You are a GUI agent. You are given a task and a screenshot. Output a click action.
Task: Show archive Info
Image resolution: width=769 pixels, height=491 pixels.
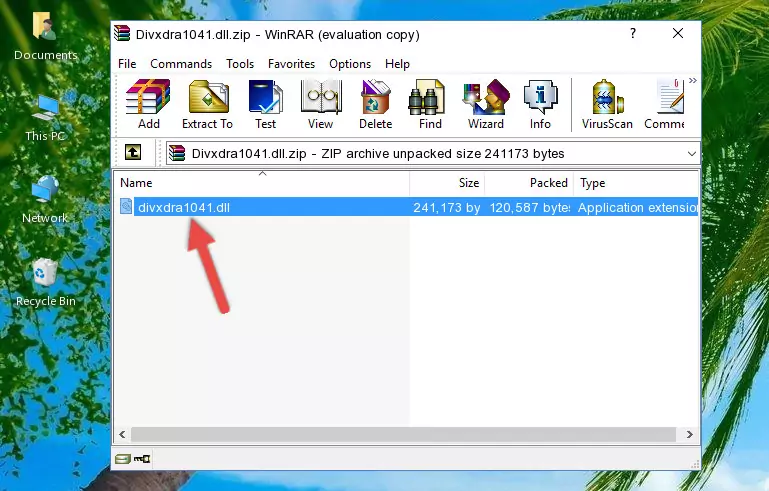click(540, 104)
